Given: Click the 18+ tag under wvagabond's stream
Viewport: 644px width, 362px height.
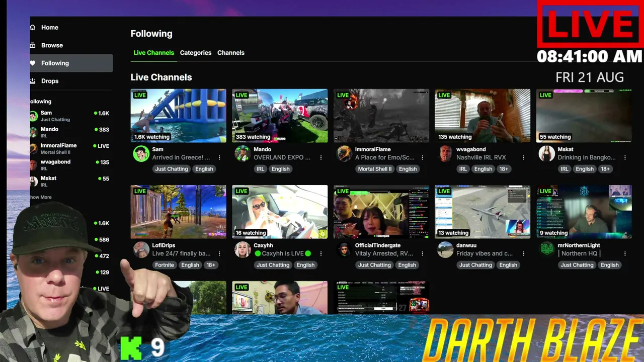Looking at the screenshot, I should [x=504, y=169].
